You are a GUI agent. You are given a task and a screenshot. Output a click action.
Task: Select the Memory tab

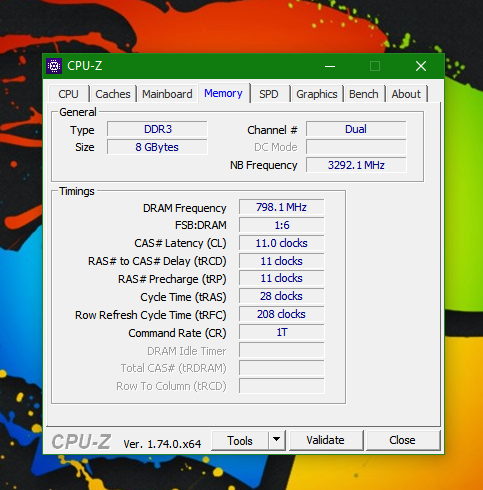tap(223, 93)
